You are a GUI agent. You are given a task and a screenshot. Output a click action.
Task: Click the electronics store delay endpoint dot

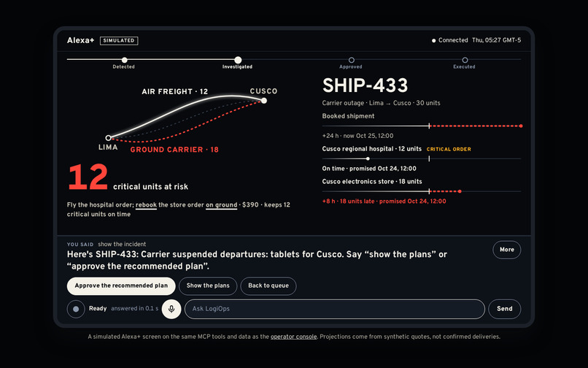460,191
